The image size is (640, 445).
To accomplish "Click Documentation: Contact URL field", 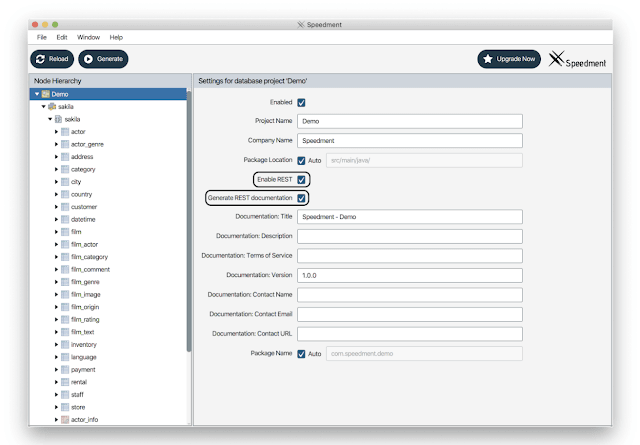I will (x=410, y=334).
